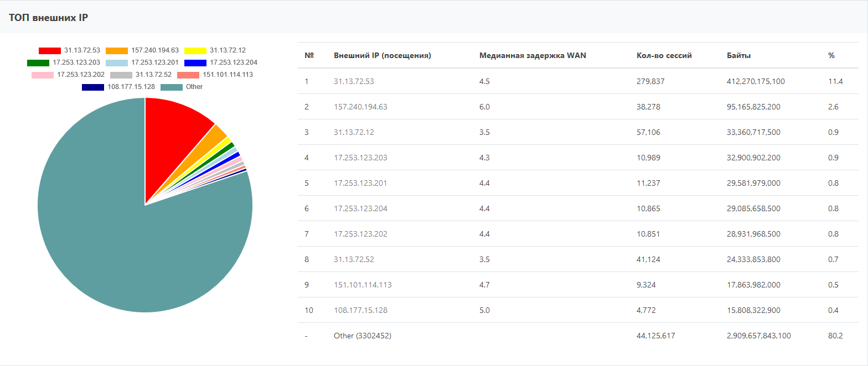The height and width of the screenshot is (366, 868).
Task: Open IP 157.240.194.63 in table
Action: coord(360,107)
